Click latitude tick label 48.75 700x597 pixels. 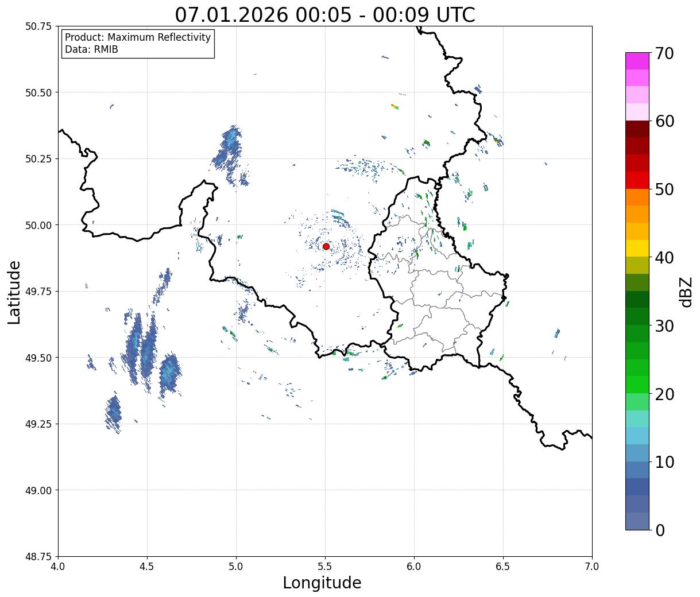[x=38, y=557]
